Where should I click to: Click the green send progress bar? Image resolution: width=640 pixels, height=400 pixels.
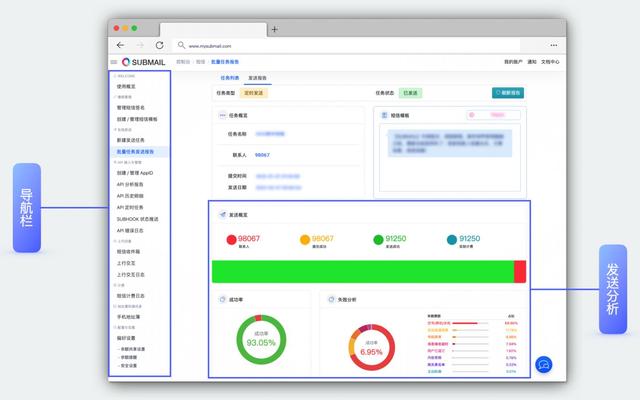[x=362, y=271]
